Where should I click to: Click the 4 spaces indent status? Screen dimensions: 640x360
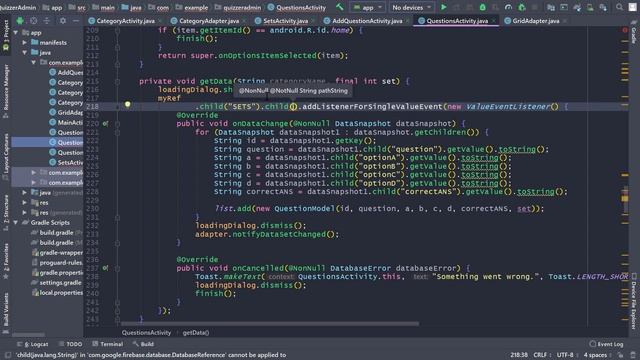[596, 355]
